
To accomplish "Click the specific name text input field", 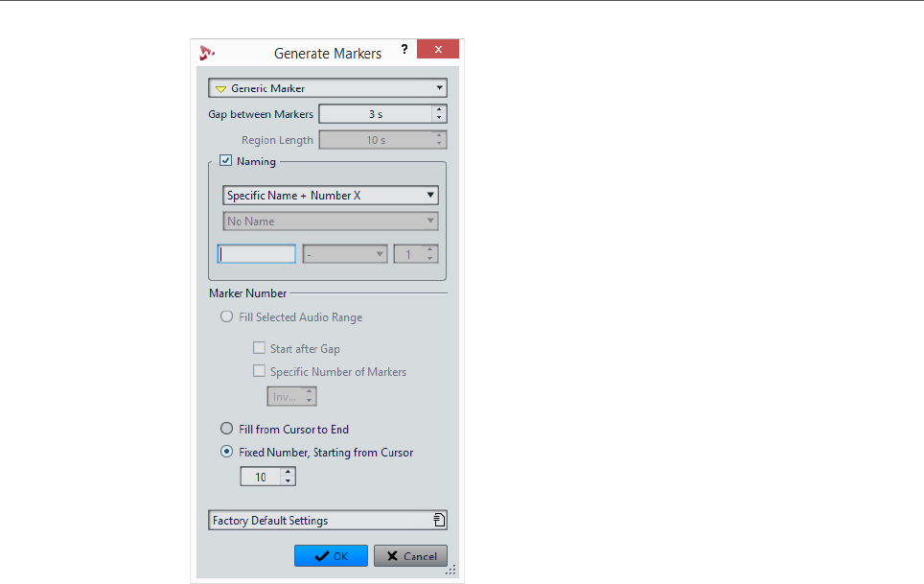I will click(256, 254).
